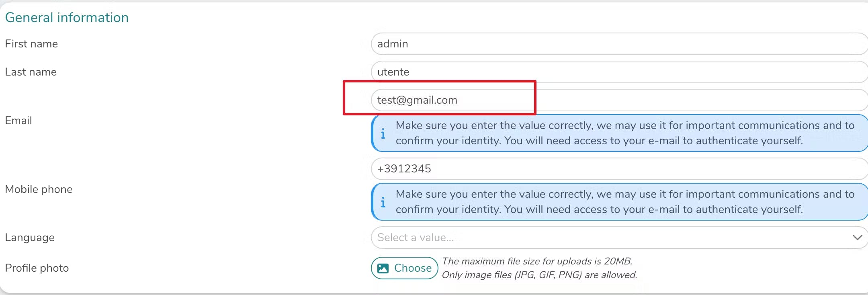
Task: Click the Profile photo label
Action: click(37, 268)
